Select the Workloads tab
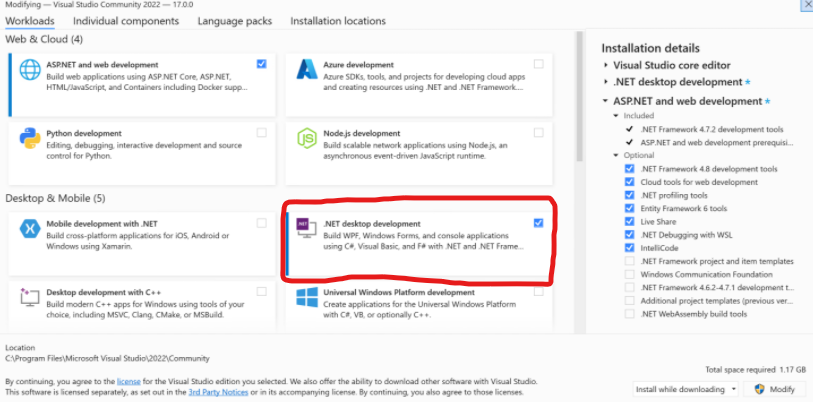Screen dimensions: 813x402 [x=30, y=21]
